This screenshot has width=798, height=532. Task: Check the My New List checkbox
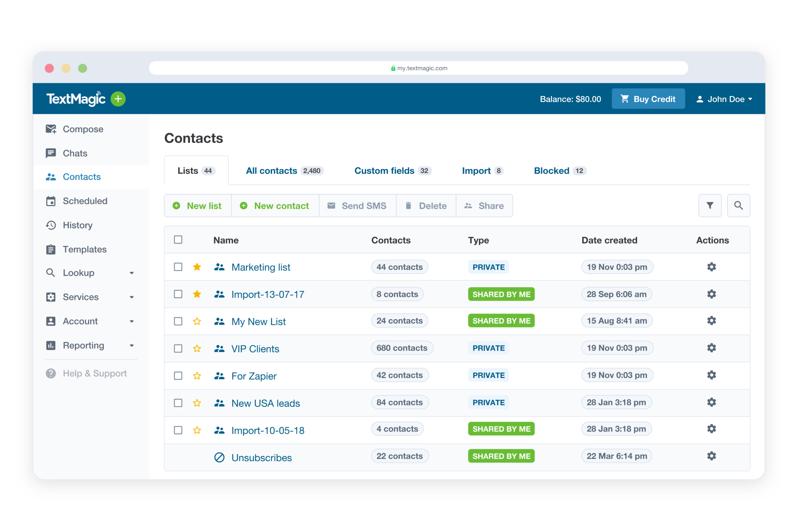tap(178, 321)
